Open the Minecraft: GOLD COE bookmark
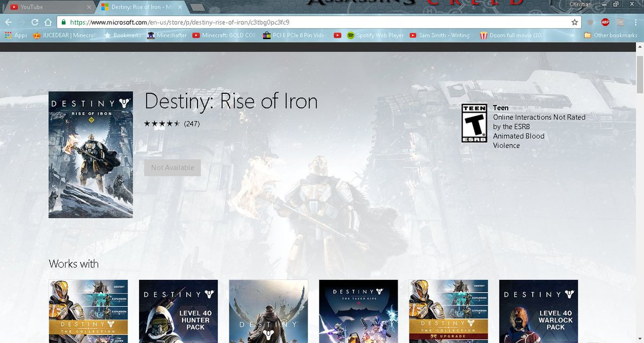The width and height of the screenshot is (644, 343). 225,35
